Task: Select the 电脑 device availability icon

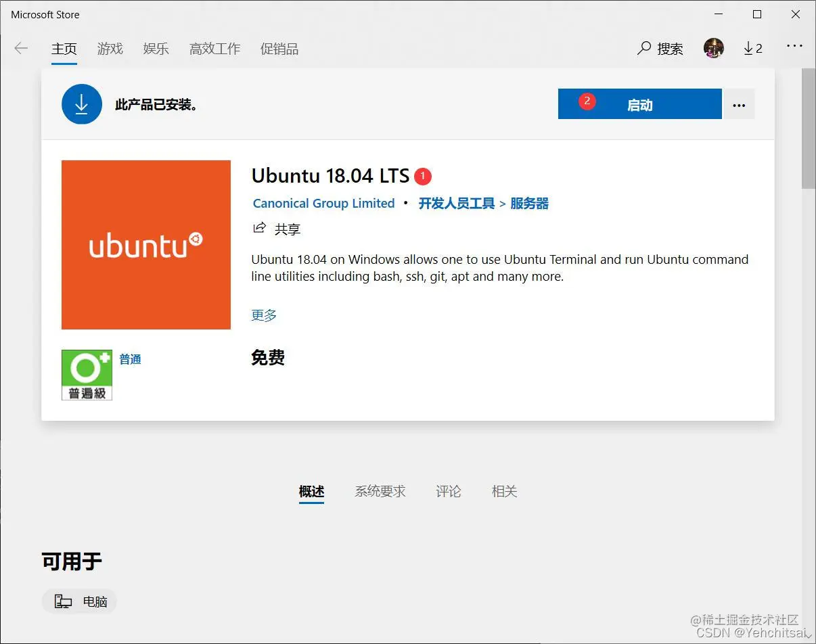Action: click(79, 601)
